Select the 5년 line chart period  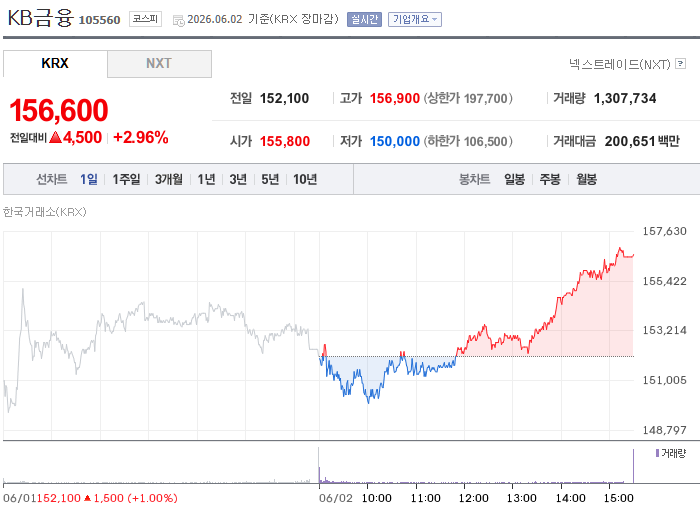[270, 179]
